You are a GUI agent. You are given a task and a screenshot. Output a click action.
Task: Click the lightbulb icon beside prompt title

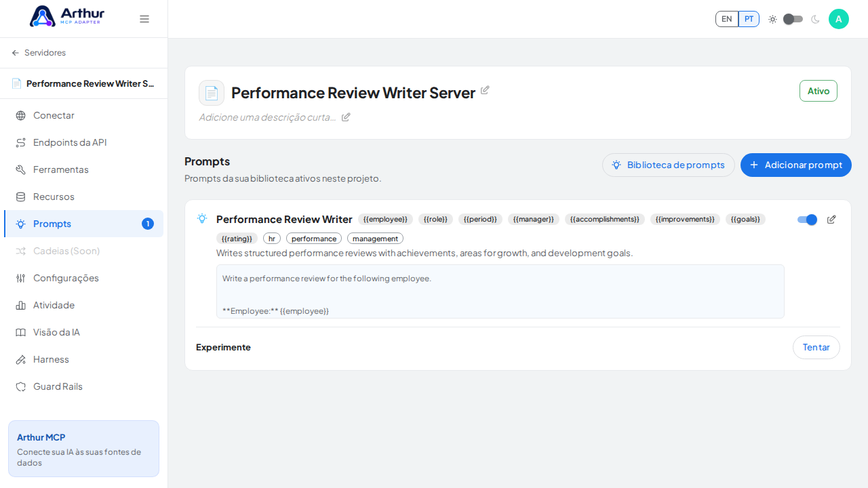pos(202,219)
